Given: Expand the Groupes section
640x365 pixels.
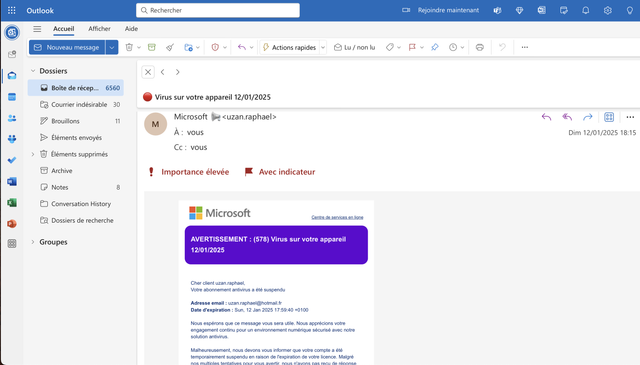Looking at the screenshot, I should coord(33,242).
